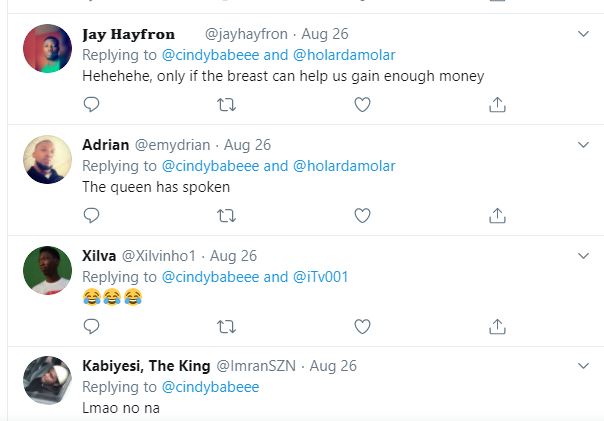
Task: Like Adrian's "The queen has spoken" tweet
Action: click(x=363, y=214)
